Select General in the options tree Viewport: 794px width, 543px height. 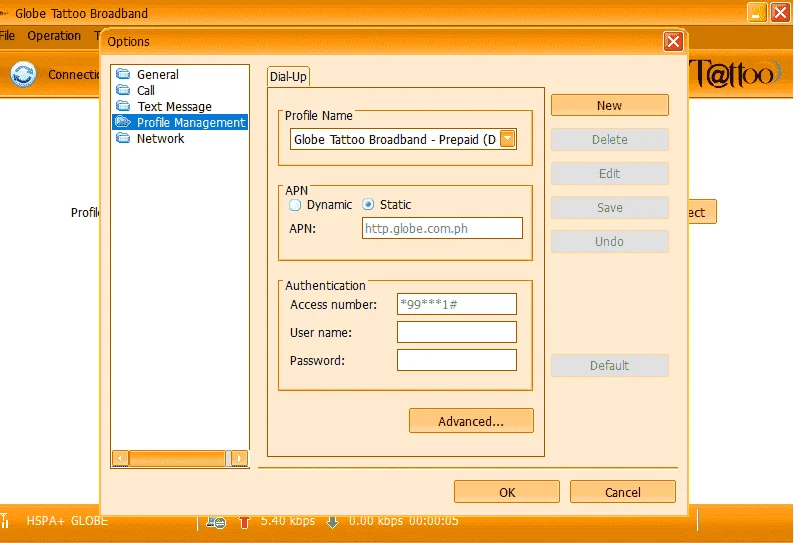pos(158,74)
